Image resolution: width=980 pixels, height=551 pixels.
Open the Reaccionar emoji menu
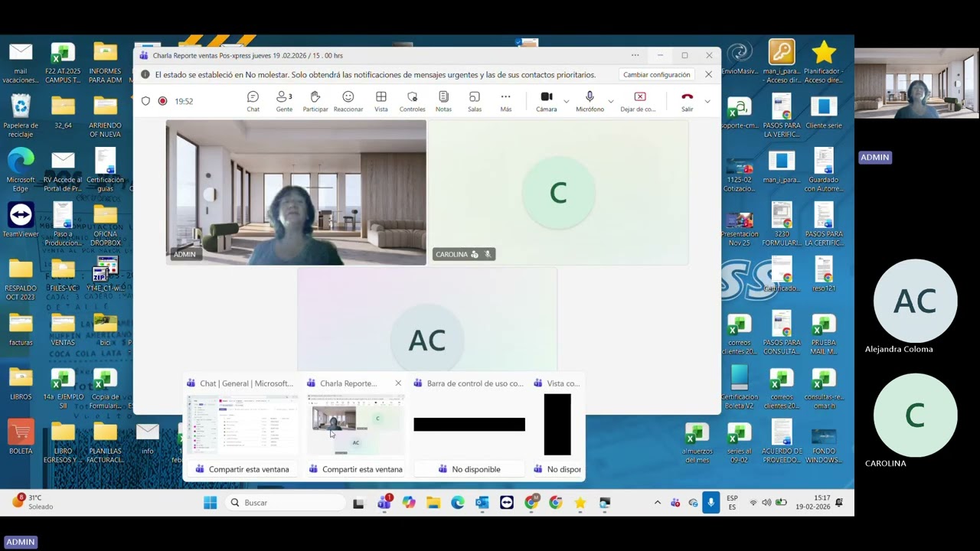tap(348, 101)
